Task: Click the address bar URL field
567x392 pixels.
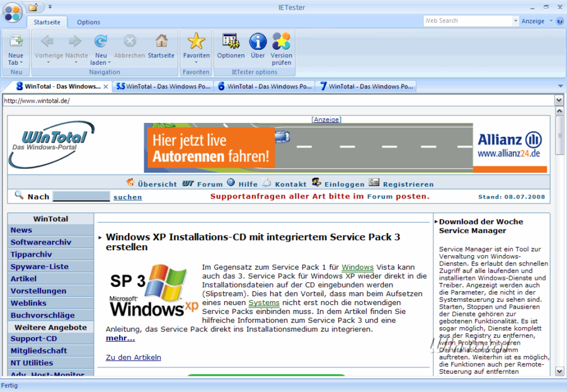Action: (278, 101)
